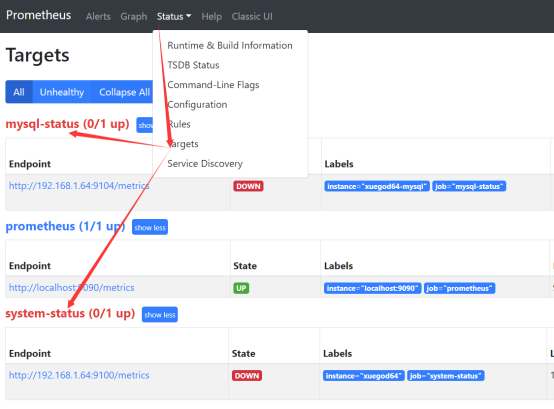Screen dimensions: 554x409
Task: Click the State header in system-status table
Action: point(243,354)
